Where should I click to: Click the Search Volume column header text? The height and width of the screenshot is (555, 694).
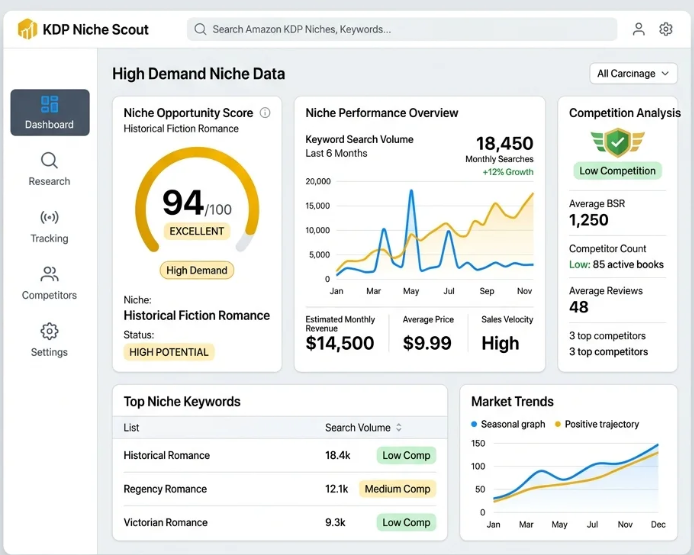point(358,428)
